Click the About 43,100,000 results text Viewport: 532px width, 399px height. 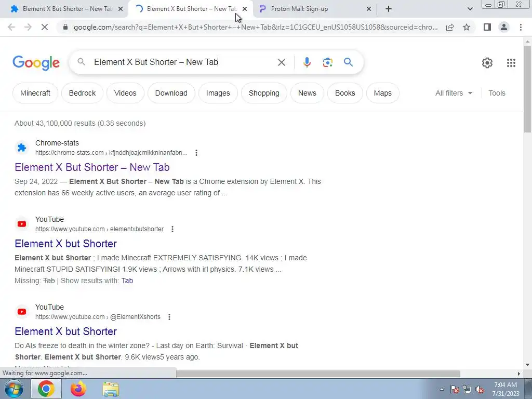pyautogui.click(x=80, y=123)
